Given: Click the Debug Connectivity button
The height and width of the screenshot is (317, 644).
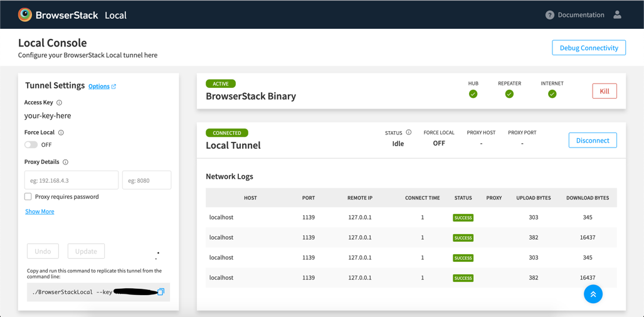Looking at the screenshot, I should click(589, 48).
